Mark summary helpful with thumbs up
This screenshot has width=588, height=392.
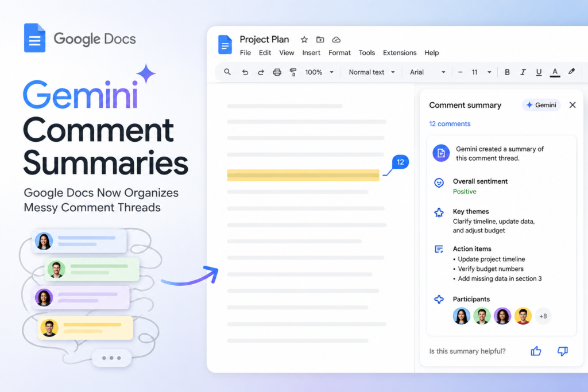click(x=536, y=351)
